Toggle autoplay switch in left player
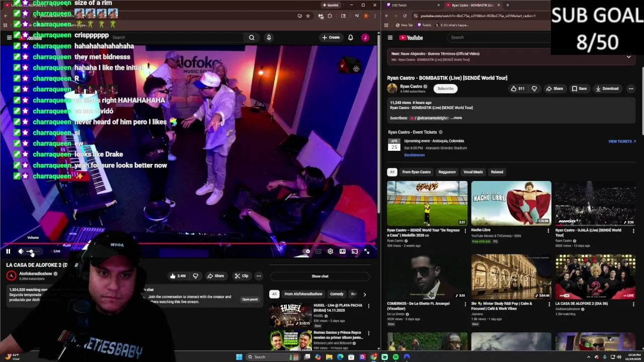Screen dimensions: 644x362 [x=307, y=251]
